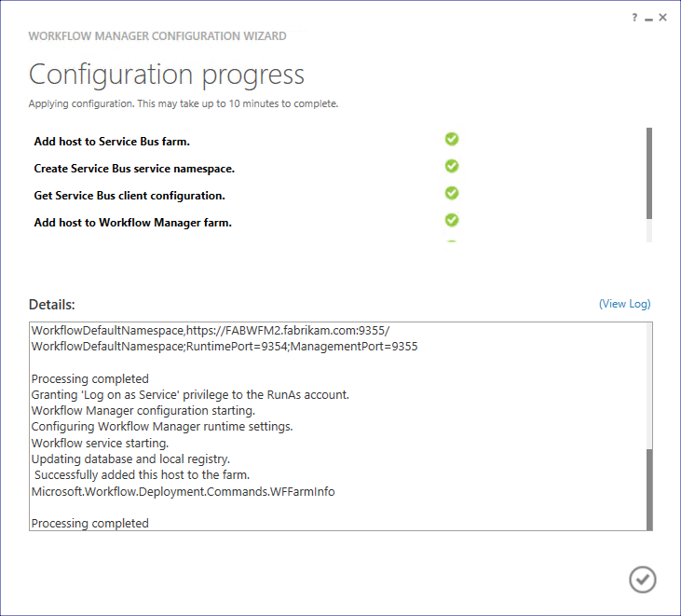Click the RuntimePort=9354;ManagementPort=9355 line
Screen dimensions: 681x616
pos(225,347)
